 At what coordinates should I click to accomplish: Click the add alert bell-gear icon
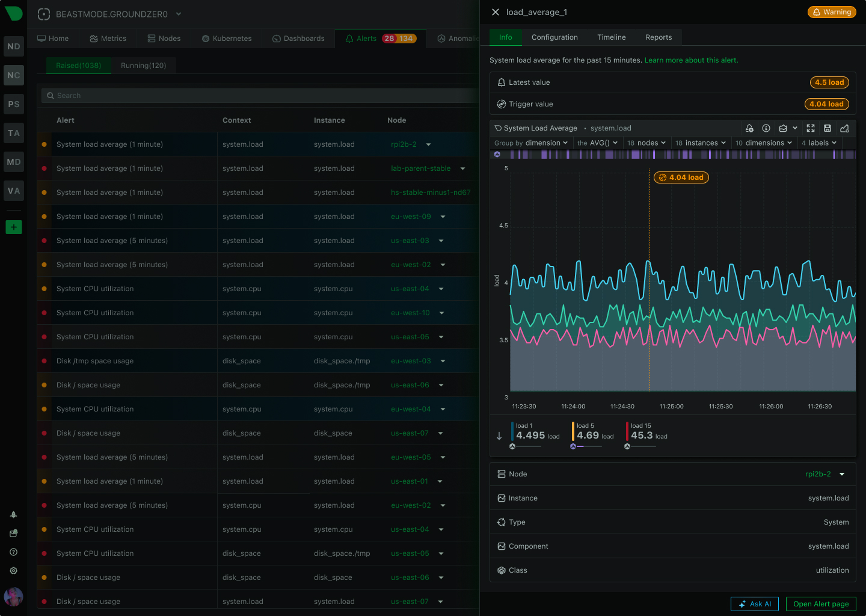(749, 128)
